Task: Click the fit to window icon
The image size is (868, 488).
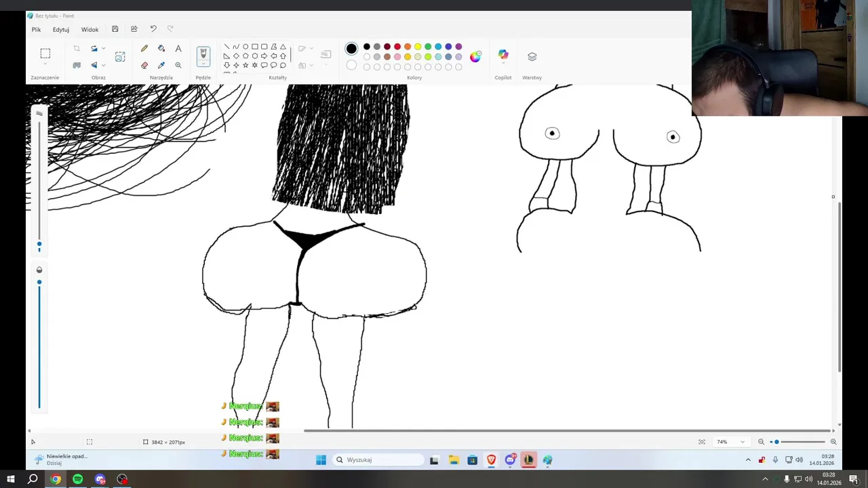Action: (x=702, y=442)
